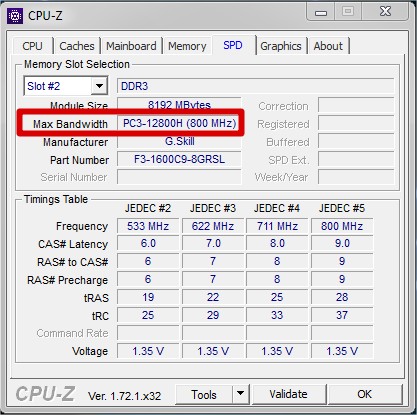The width and height of the screenshot is (417, 415).
Task: Click the 711 MHz frequency cell
Action: pos(277,226)
